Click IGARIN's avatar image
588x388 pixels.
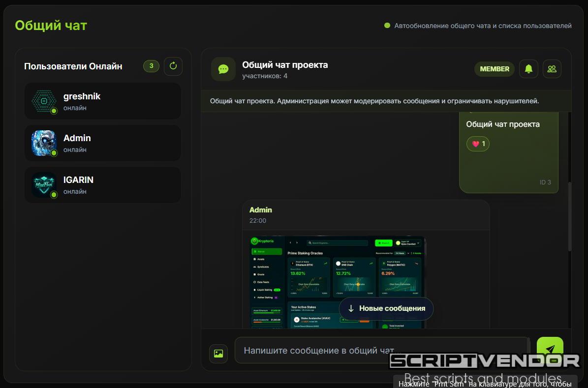tap(44, 185)
